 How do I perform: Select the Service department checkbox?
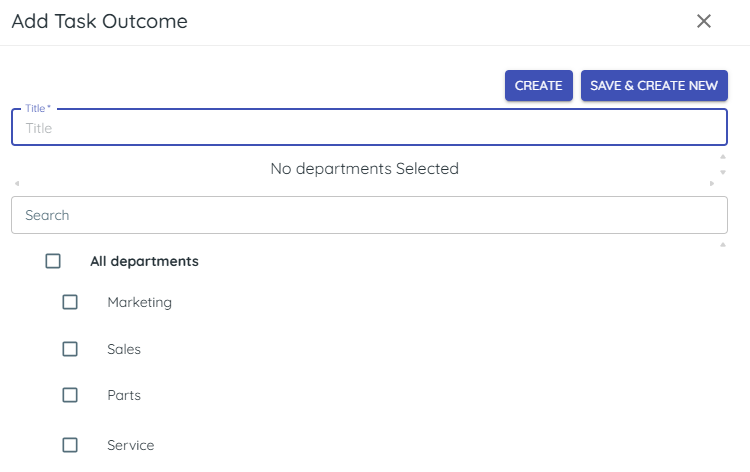pos(70,445)
